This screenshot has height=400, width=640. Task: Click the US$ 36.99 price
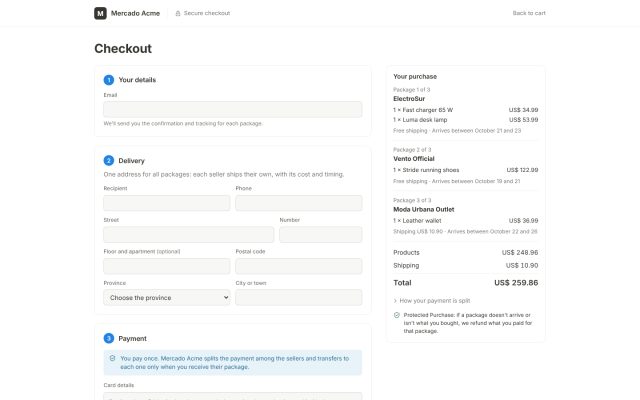523,220
